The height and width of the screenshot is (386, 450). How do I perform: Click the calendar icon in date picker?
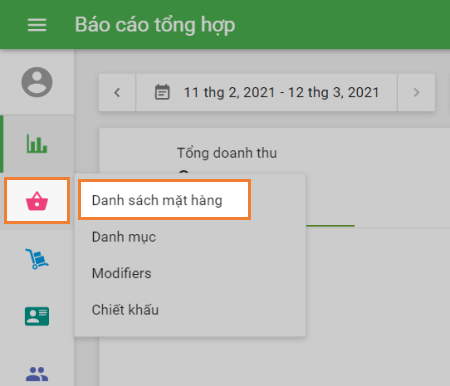click(x=162, y=92)
